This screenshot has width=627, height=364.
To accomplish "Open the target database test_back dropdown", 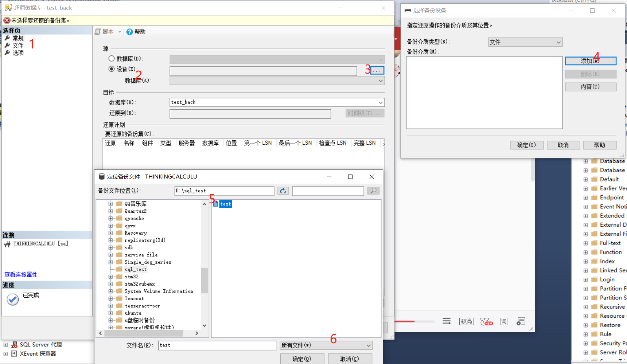I will (381, 102).
